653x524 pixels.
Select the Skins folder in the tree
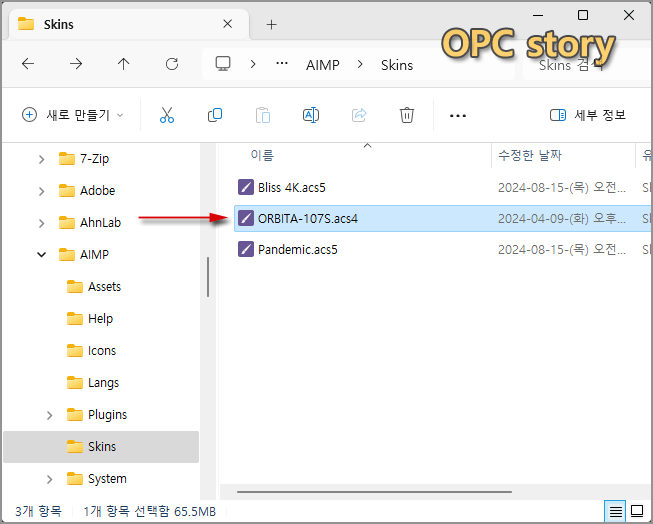pos(101,447)
